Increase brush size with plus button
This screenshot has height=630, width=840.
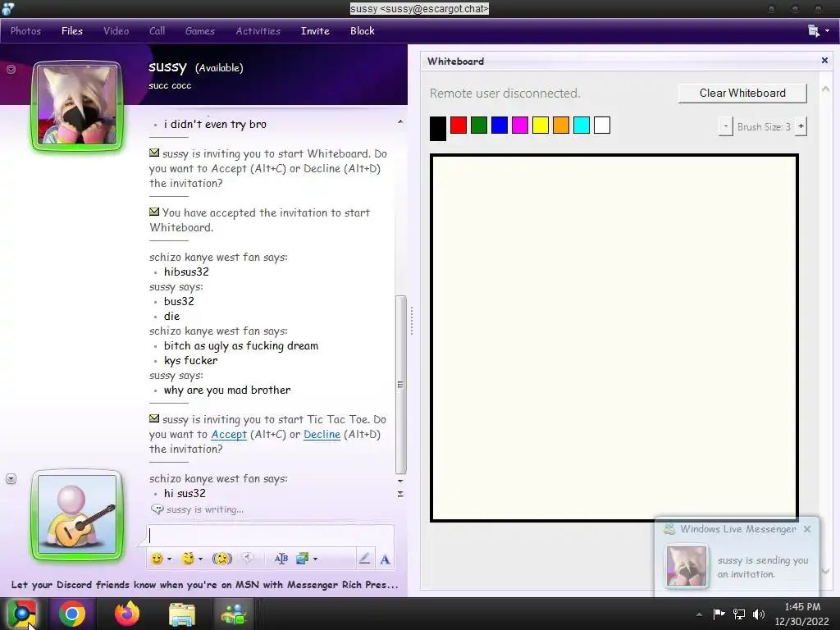(x=801, y=126)
